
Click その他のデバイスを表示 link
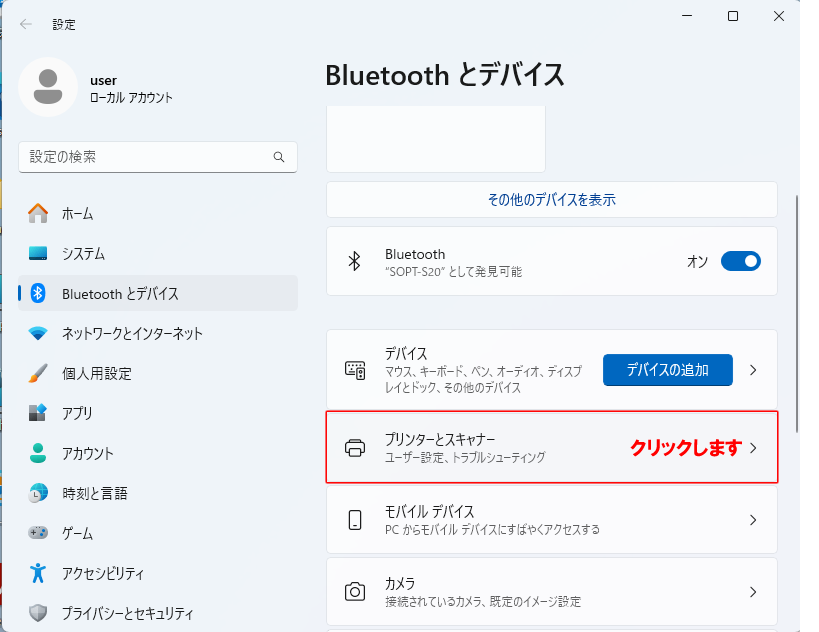point(552,200)
